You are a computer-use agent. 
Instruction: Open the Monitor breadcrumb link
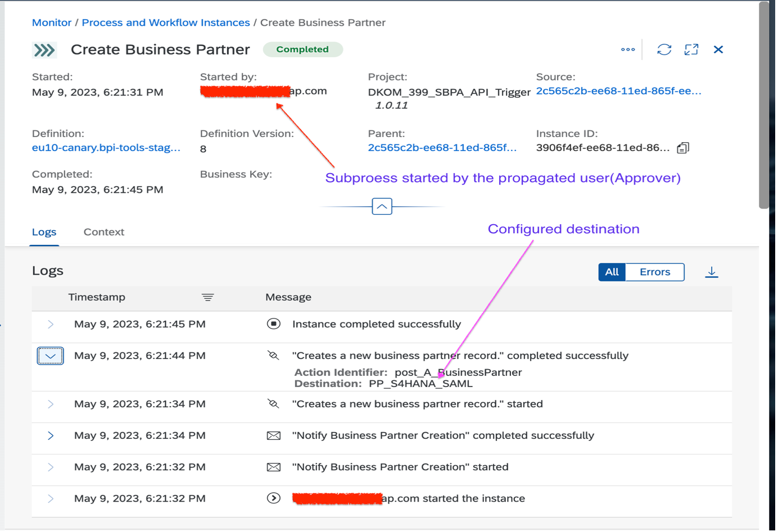[x=51, y=22]
